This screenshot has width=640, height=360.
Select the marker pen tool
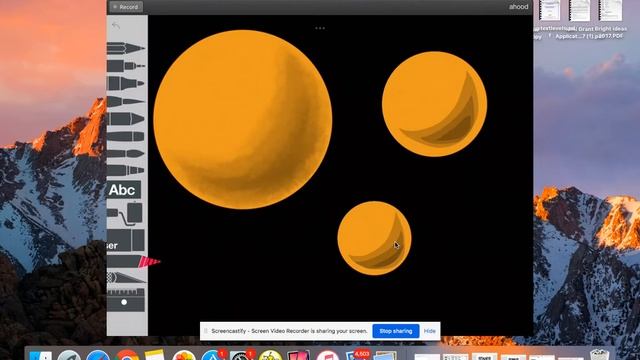tap(126, 83)
